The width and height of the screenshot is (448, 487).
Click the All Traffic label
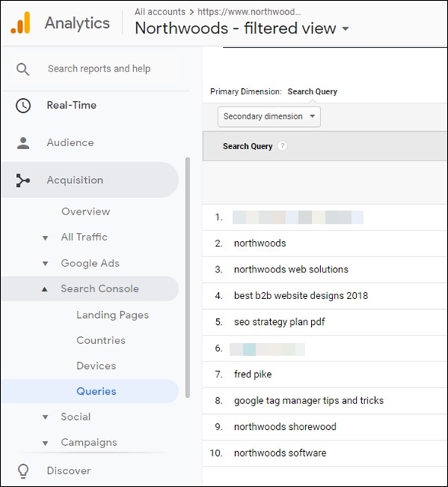pyautogui.click(x=84, y=237)
